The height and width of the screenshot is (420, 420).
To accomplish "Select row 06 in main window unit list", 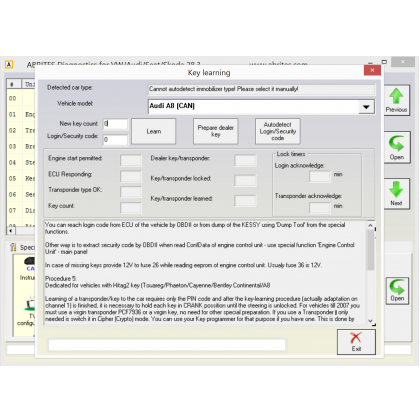I will [x=21, y=194].
